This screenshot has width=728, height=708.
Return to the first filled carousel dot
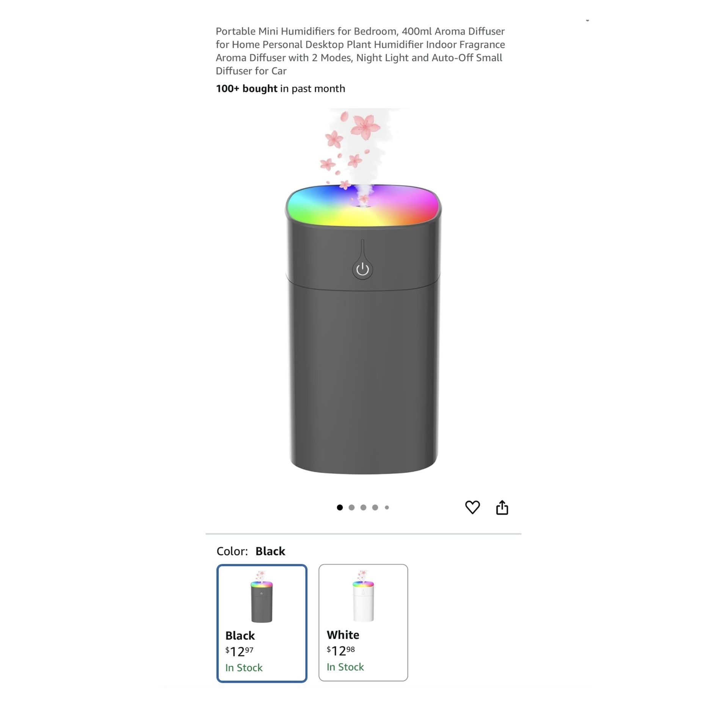pos(340,508)
